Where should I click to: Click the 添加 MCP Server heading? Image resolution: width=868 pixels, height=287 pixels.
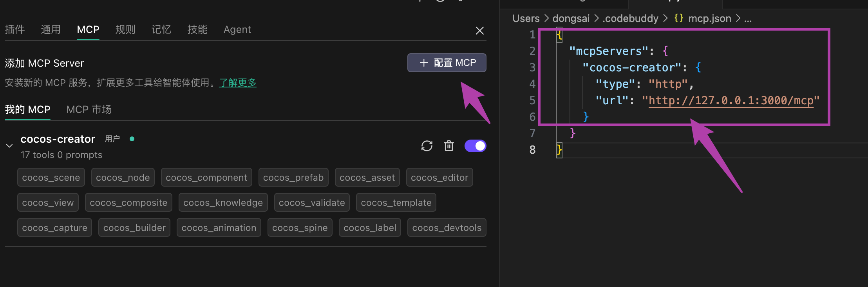(44, 63)
